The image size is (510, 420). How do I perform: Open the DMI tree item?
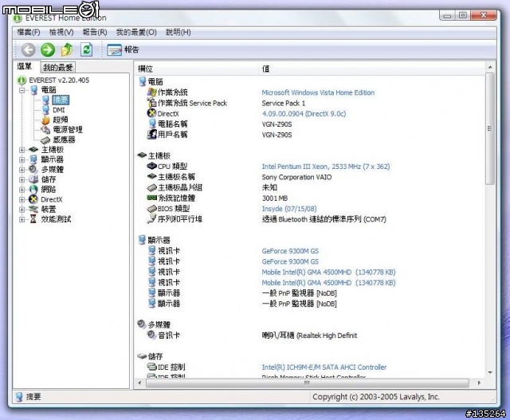coord(58,110)
